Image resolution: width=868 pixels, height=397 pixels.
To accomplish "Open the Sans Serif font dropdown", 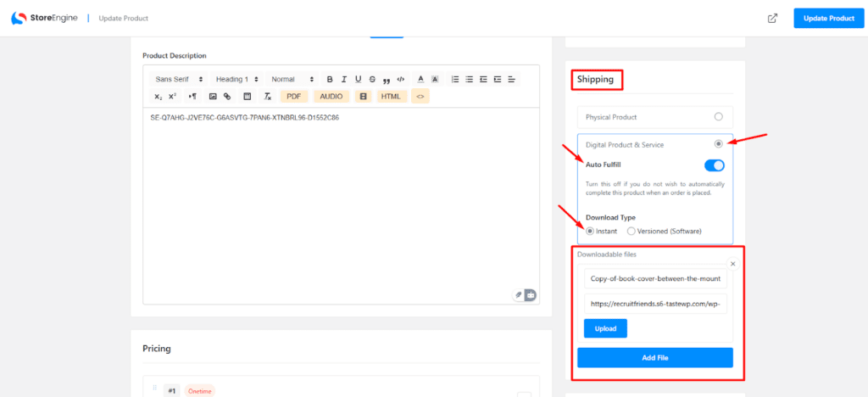I will tap(179, 79).
